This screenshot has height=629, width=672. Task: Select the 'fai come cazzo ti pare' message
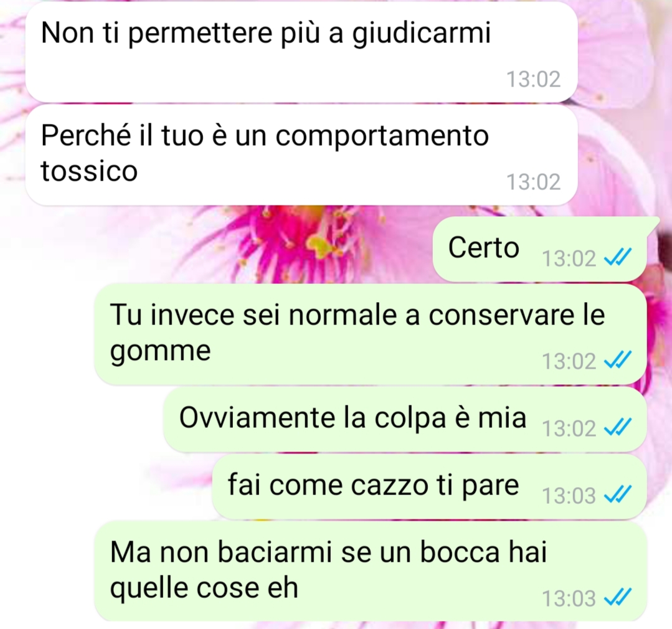point(429,486)
